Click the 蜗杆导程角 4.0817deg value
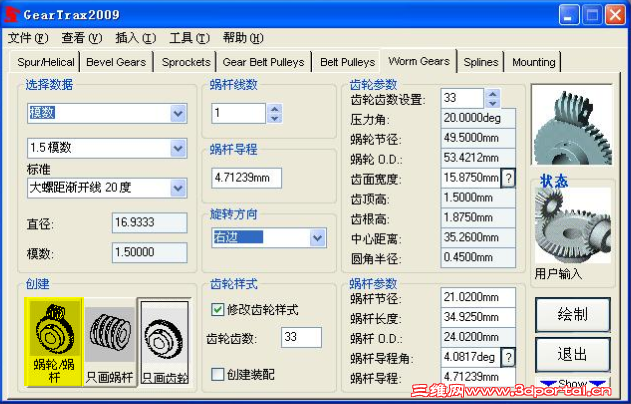631x404 pixels. tap(470, 357)
